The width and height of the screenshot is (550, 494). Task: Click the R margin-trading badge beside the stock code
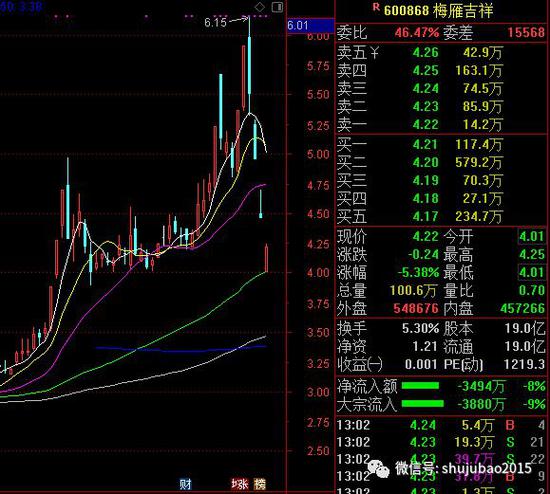click(x=376, y=7)
